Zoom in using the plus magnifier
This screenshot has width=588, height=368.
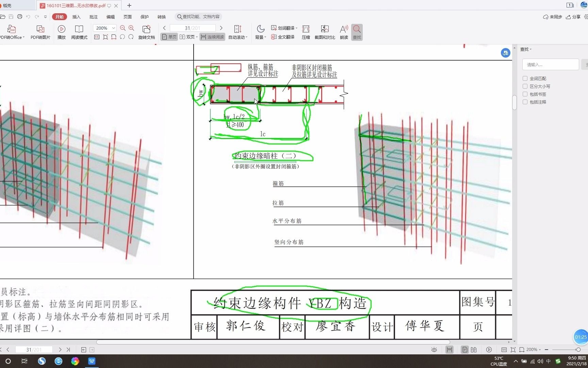pos(131,28)
